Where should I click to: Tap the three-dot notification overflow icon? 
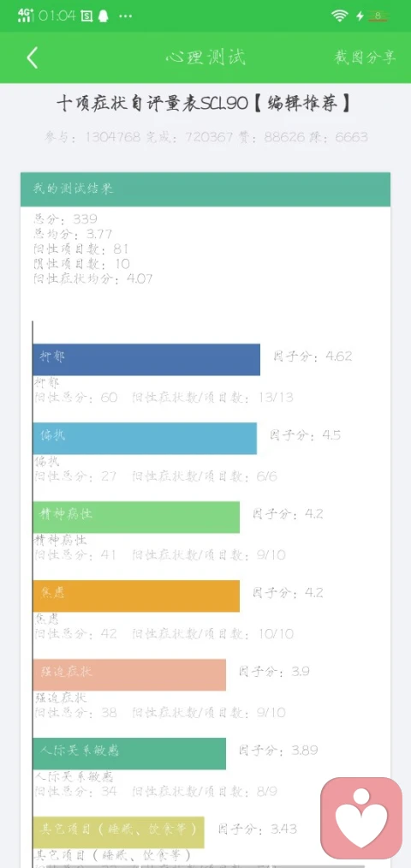point(126,16)
